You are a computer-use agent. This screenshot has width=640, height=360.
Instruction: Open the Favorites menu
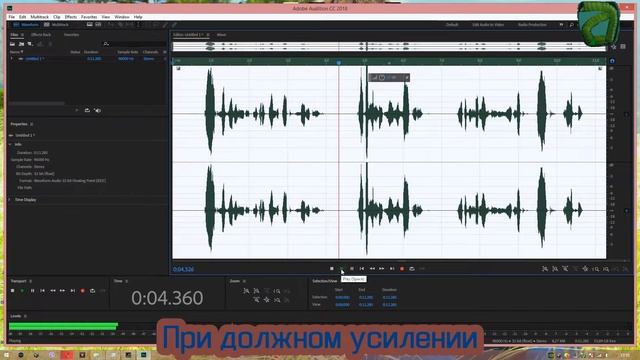point(89,17)
